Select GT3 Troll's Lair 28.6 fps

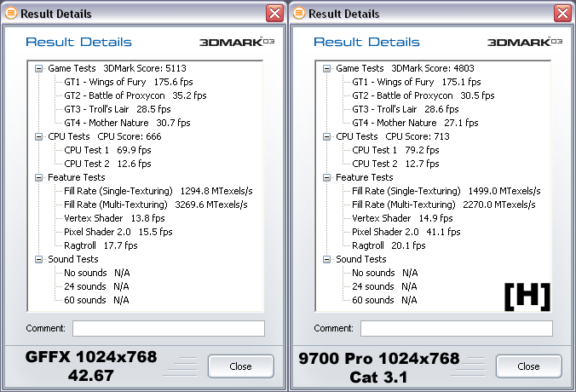[x=406, y=109]
